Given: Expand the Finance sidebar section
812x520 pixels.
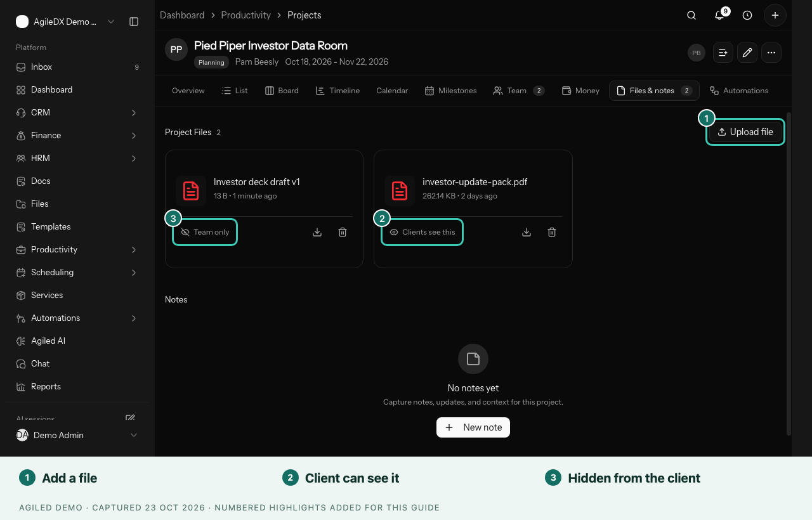Looking at the screenshot, I should (x=134, y=136).
